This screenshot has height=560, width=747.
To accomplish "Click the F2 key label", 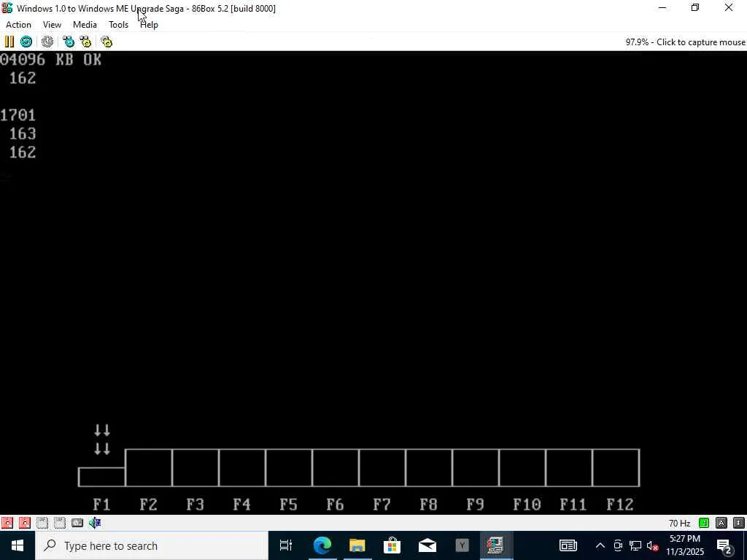I will pyautogui.click(x=148, y=505).
